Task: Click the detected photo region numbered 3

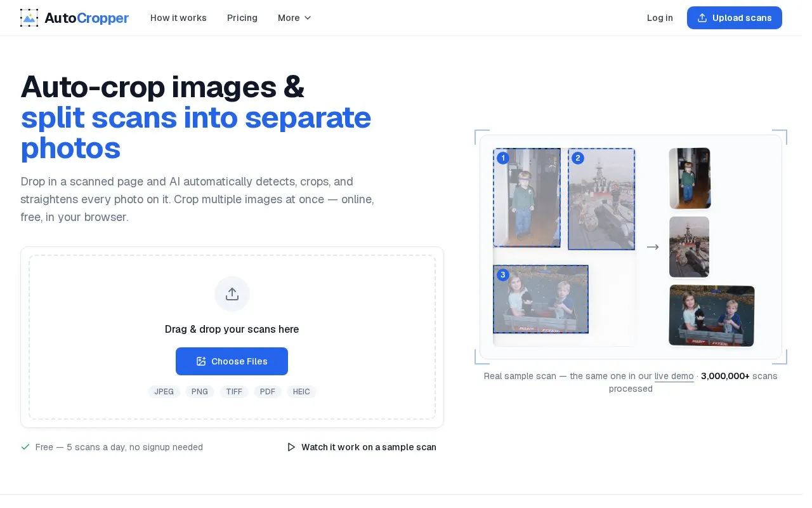Action: point(540,299)
